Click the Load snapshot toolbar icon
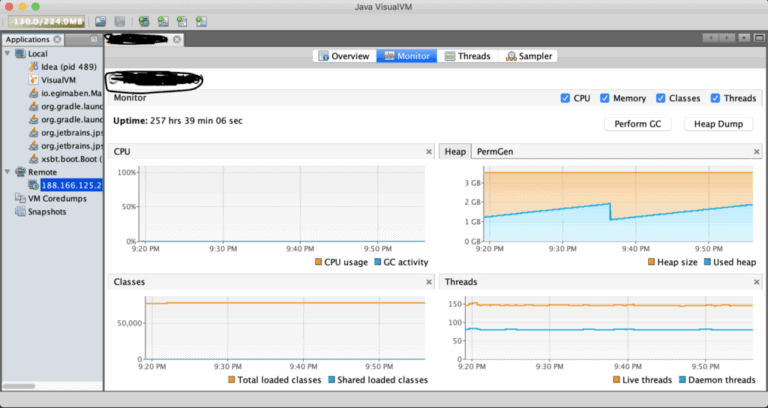The image size is (768, 408). point(101,20)
